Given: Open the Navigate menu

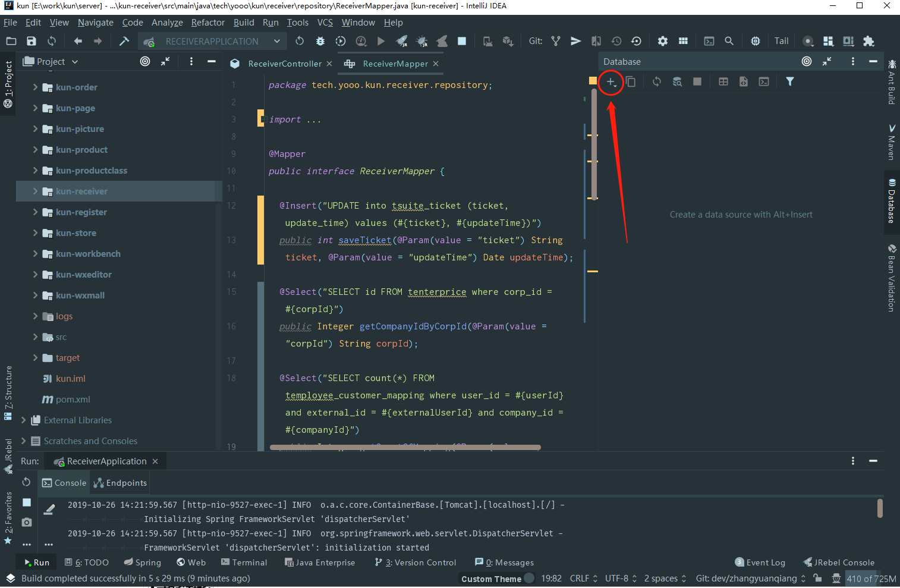Looking at the screenshot, I should (95, 22).
